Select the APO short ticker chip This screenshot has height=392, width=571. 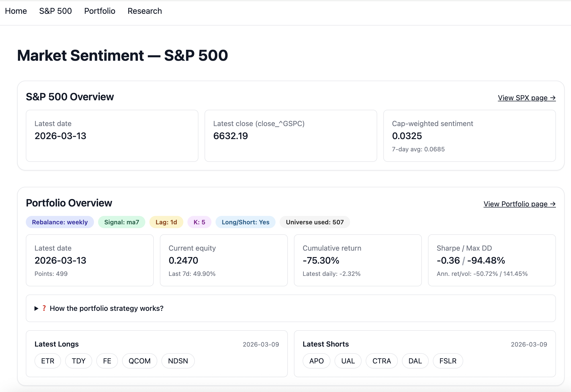[316, 361]
